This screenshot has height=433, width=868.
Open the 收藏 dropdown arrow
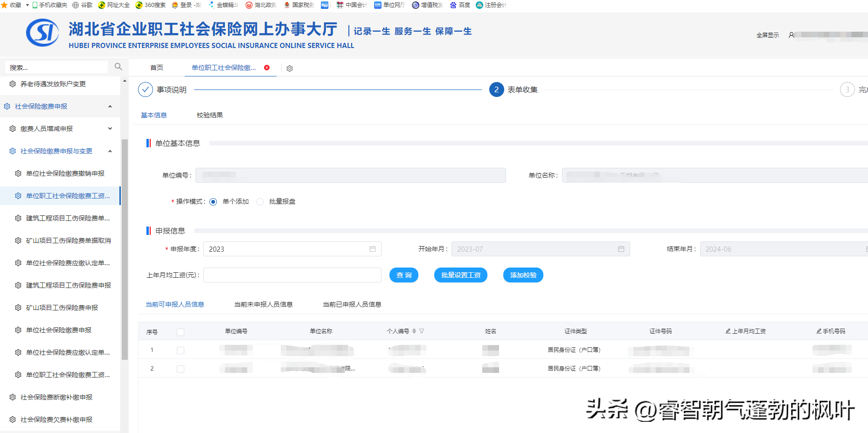(x=27, y=5)
